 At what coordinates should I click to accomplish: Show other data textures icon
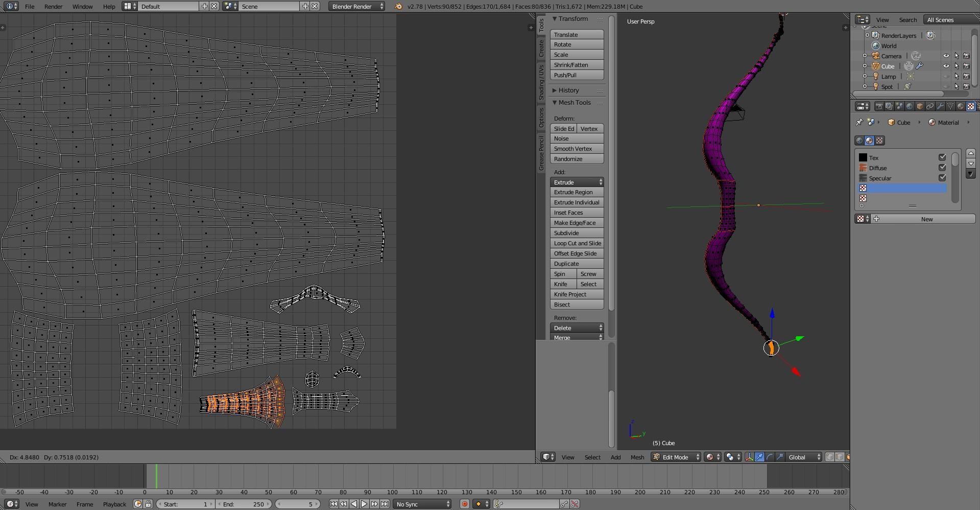pos(879,141)
